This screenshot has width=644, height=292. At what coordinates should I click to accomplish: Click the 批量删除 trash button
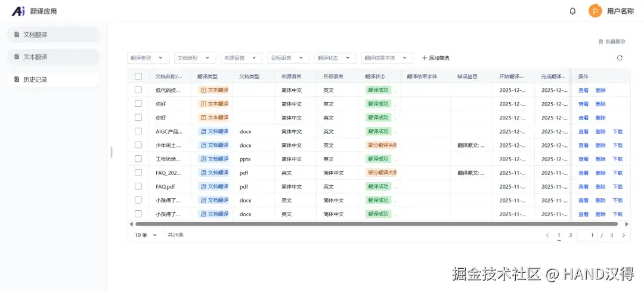click(612, 42)
